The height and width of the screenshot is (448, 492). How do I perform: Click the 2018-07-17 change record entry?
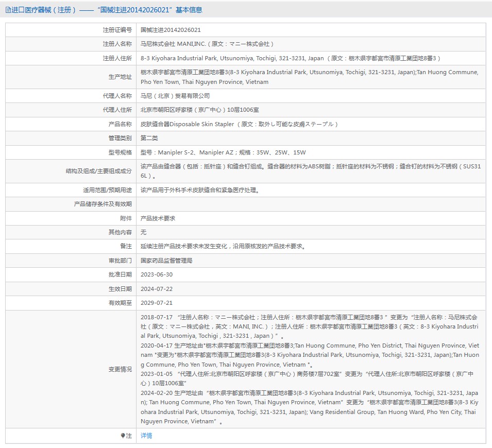310,326
